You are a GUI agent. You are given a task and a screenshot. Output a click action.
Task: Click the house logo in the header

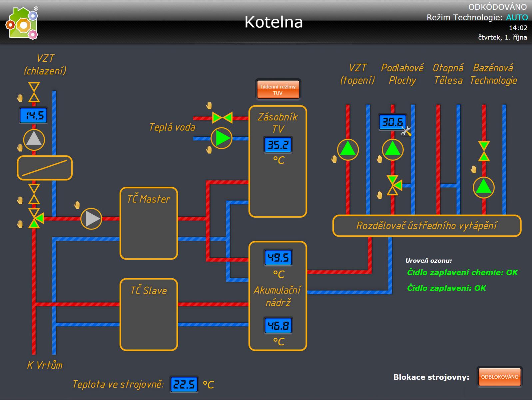coord(22,23)
